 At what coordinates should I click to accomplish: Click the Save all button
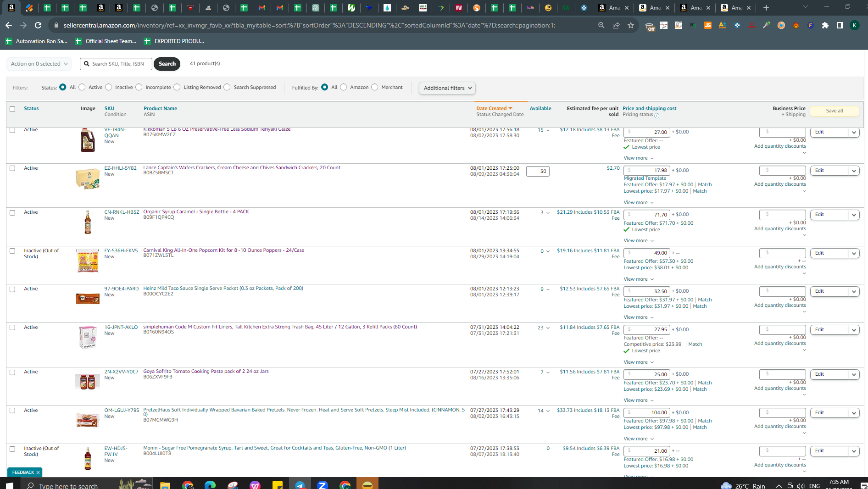pos(834,111)
